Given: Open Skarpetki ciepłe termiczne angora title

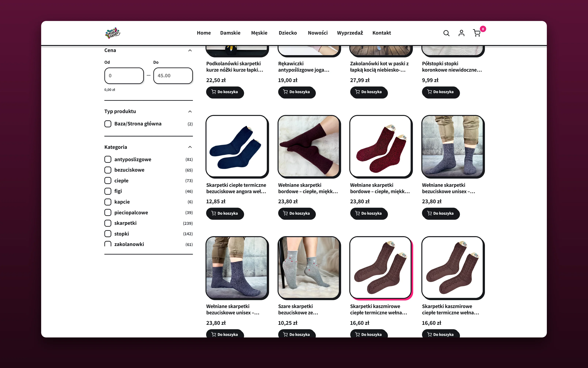Looking at the screenshot, I should point(236,188).
